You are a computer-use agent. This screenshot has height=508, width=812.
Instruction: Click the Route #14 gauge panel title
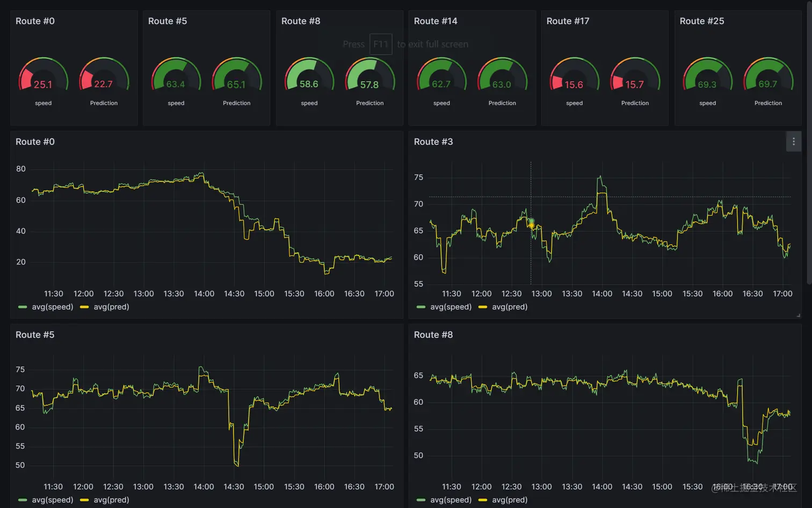click(x=436, y=21)
